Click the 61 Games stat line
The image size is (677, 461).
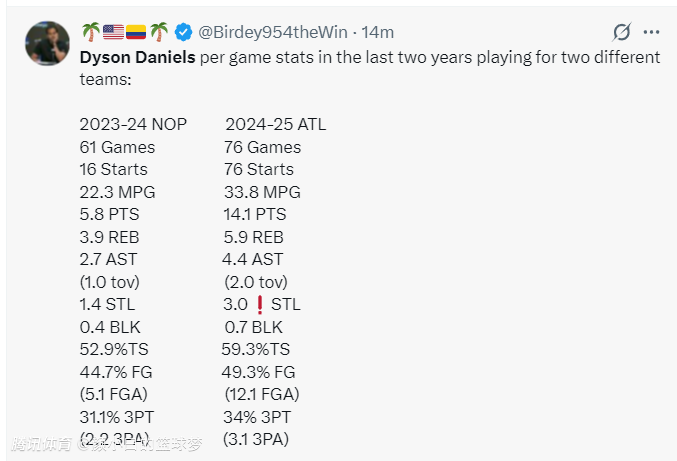pyautogui.click(x=117, y=147)
